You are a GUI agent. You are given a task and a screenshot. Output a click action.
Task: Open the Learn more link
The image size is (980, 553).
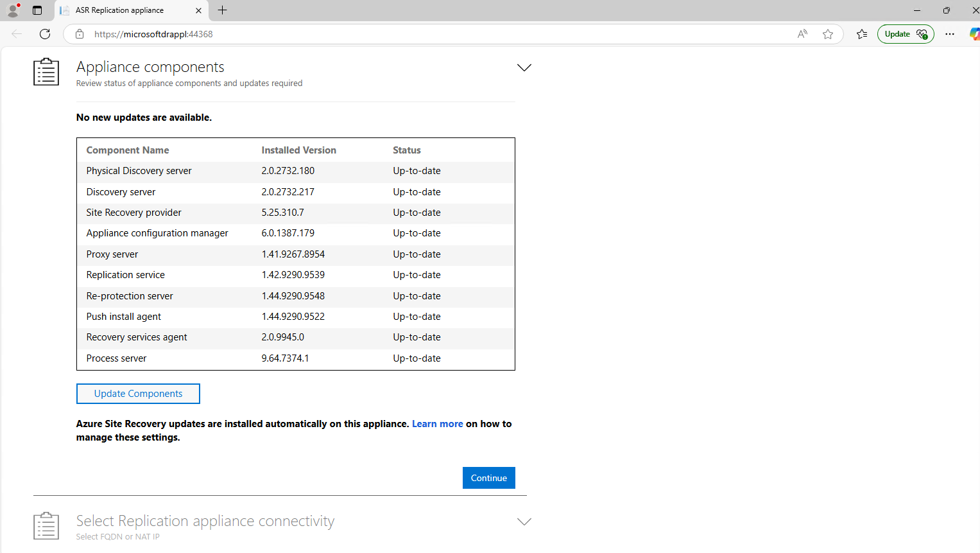pyautogui.click(x=438, y=424)
